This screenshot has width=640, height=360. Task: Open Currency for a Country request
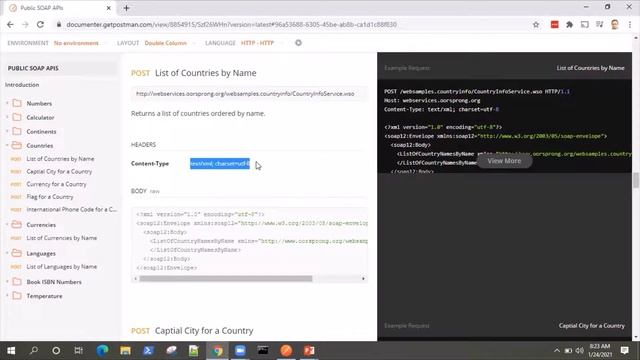(56, 184)
